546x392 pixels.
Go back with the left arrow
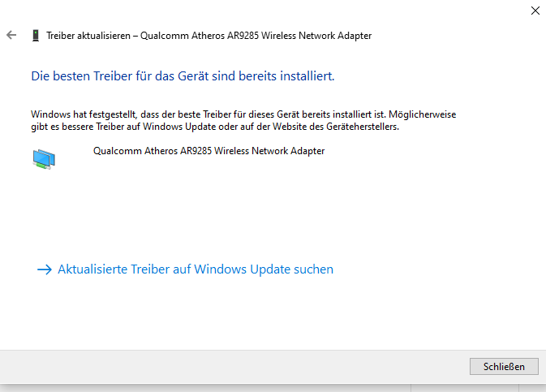(11, 35)
